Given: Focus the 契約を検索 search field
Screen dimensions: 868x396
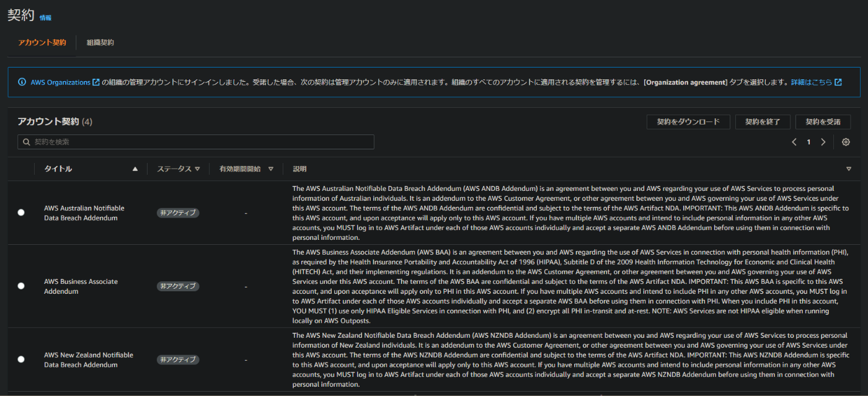Looking at the screenshot, I should point(196,142).
